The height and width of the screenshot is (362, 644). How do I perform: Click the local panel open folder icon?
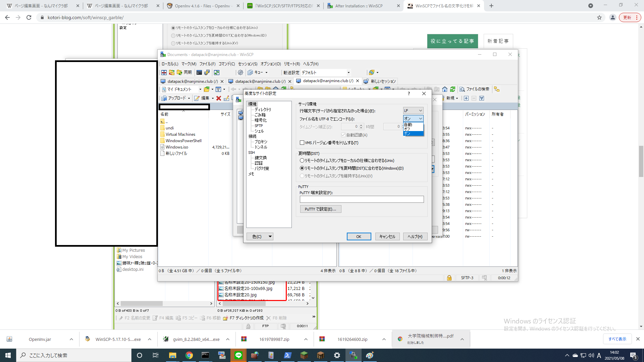coord(207,89)
